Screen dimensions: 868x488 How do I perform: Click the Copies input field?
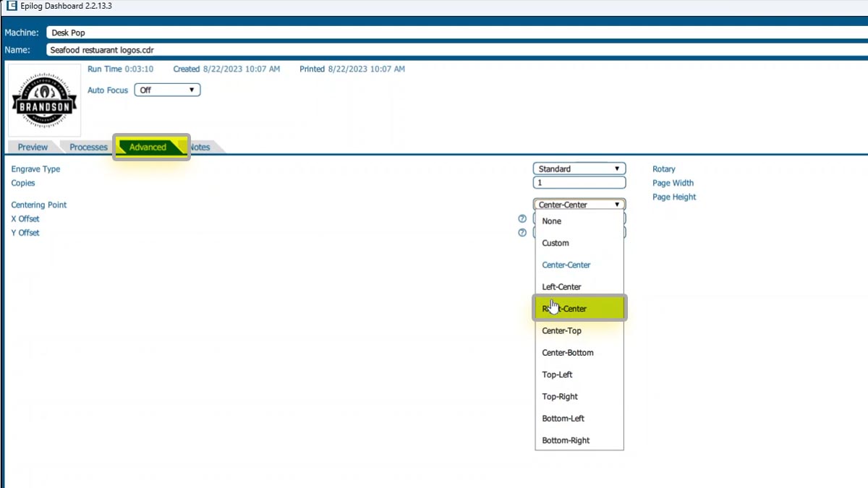pyautogui.click(x=579, y=183)
